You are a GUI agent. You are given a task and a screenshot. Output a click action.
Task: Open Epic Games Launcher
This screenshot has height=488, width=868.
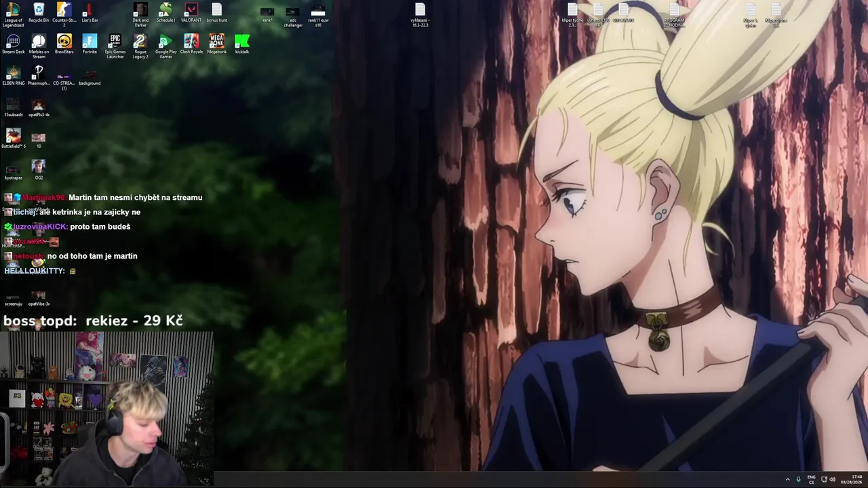click(x=115, y=46)
